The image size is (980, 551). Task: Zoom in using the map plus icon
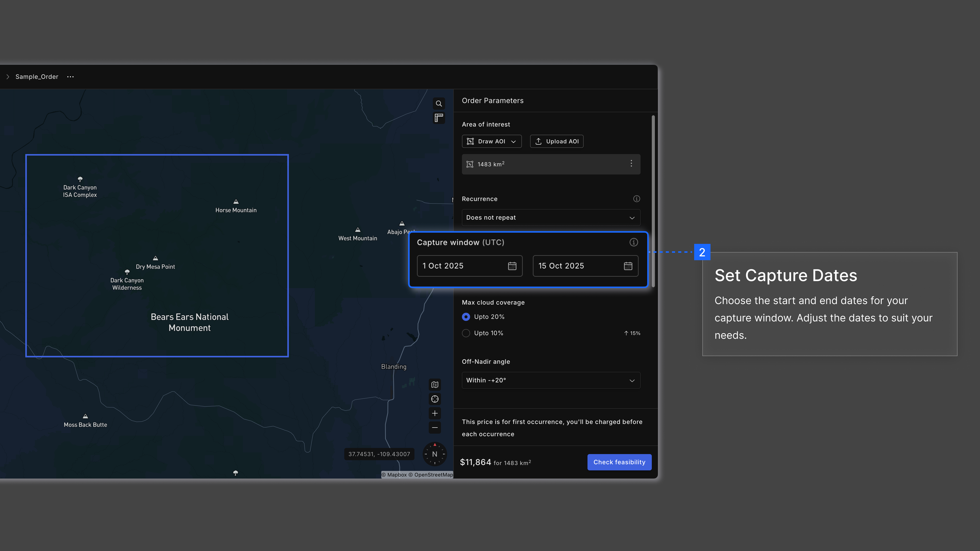click(x=435, y=413)
